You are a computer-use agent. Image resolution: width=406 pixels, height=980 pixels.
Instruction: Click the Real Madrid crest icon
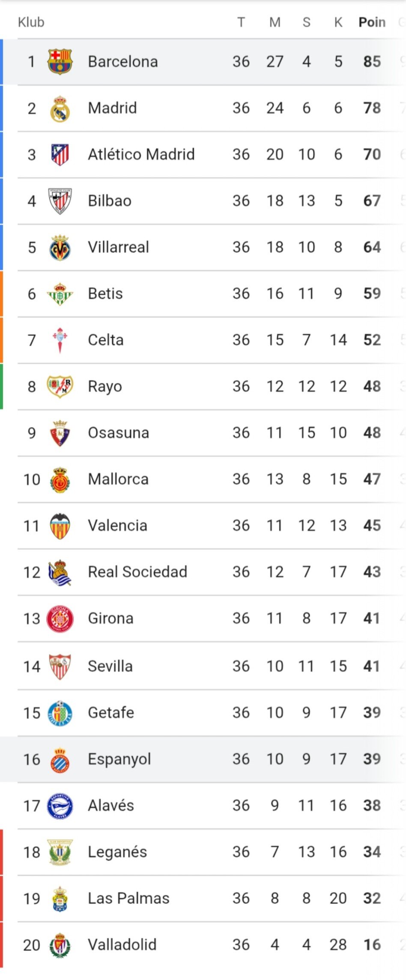coord(60,108)
